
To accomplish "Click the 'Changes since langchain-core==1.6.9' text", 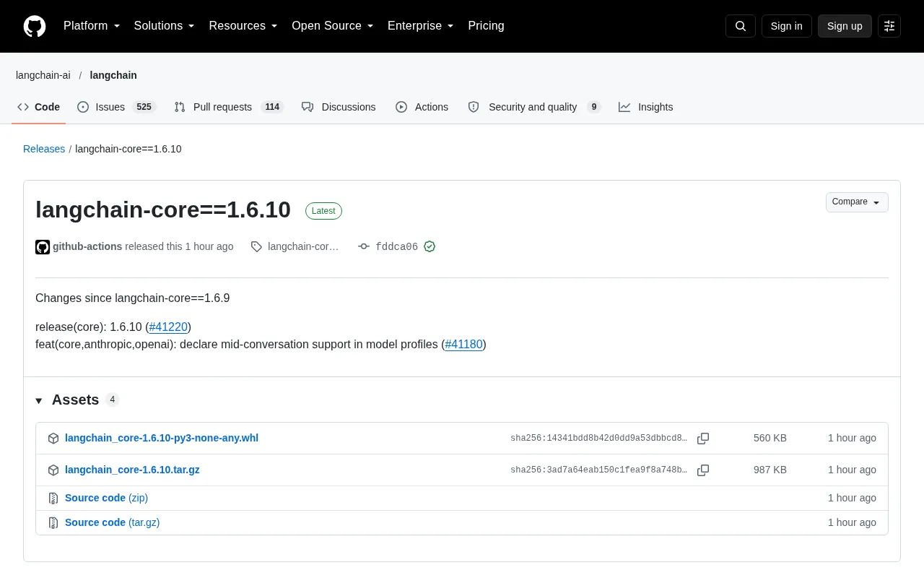I will (x=133, y=298).
